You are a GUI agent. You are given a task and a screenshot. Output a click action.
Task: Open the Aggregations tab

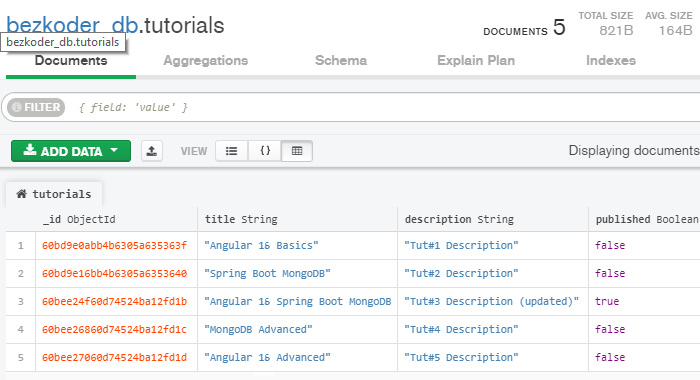(205, 60)
